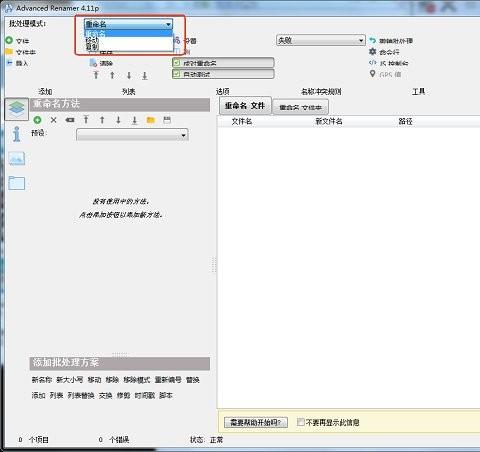Open the 预设 presets dropdown

click(132, 135)
